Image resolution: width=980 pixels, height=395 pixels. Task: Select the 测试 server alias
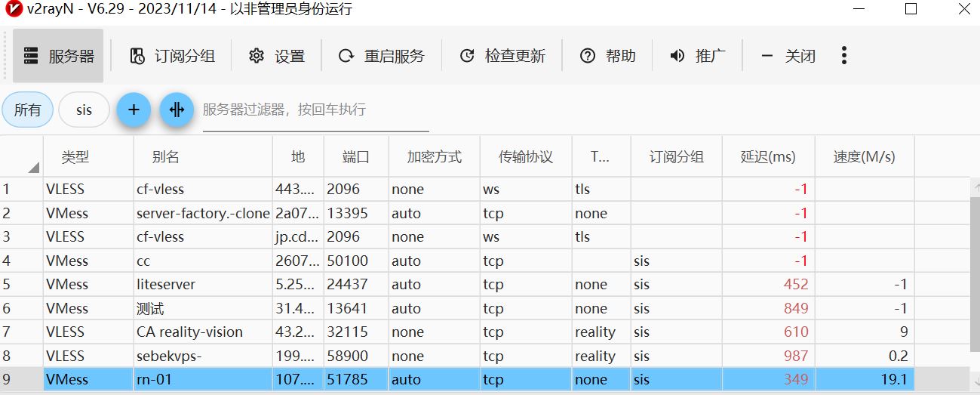(150, 309)
